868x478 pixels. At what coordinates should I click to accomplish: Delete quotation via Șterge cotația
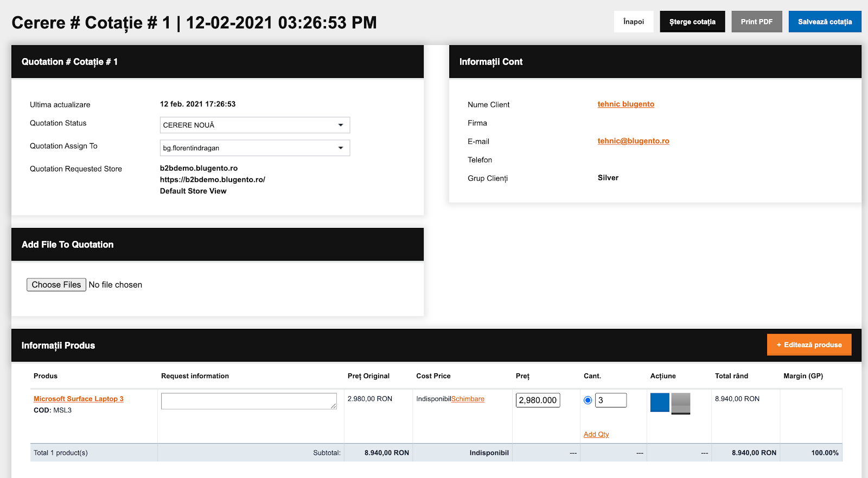click(x=692, y=22)
